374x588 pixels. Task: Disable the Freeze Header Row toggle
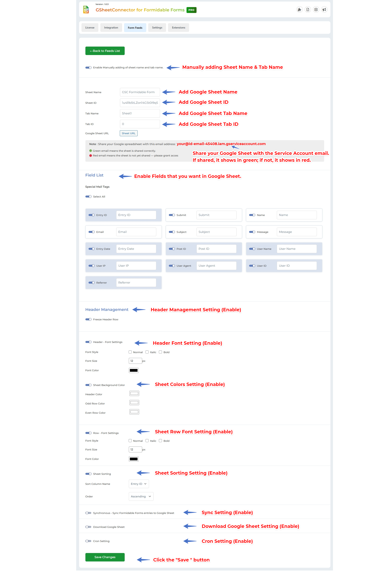pyautogui.click(x=88, y=319)
